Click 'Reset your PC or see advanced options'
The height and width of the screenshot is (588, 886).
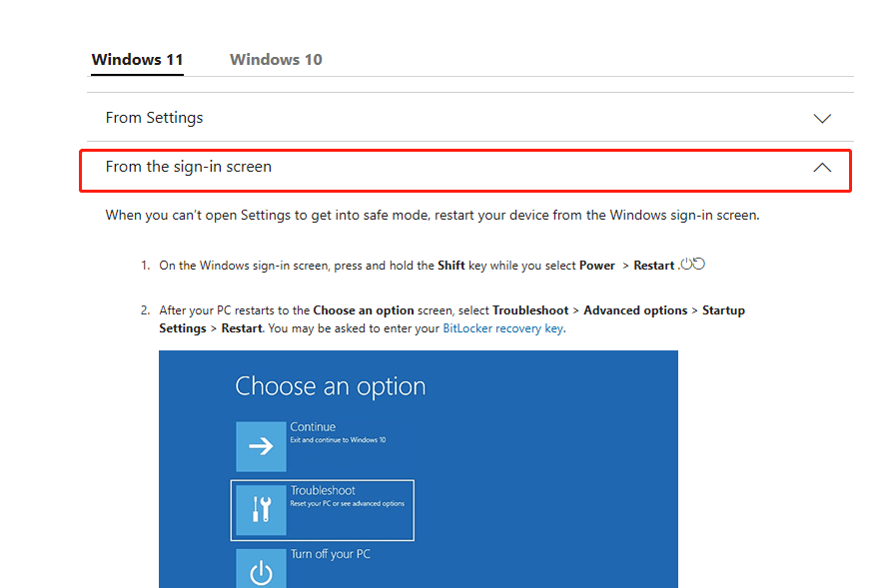[348, 504]
